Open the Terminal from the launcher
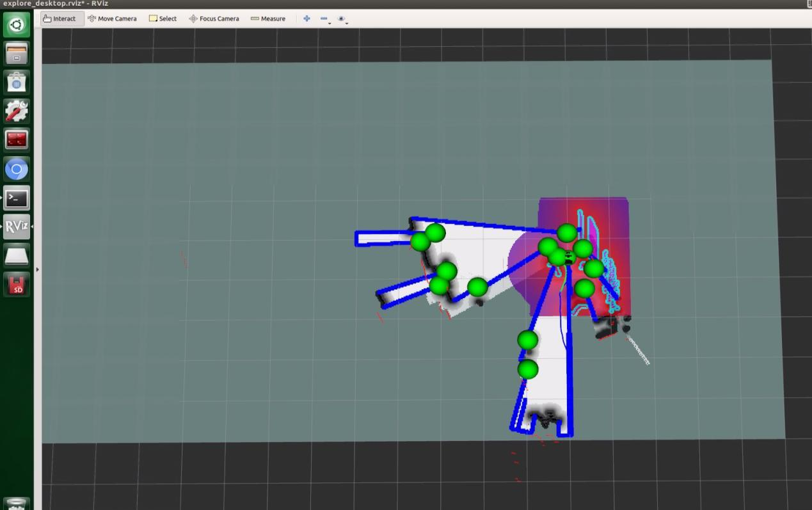 17,198
